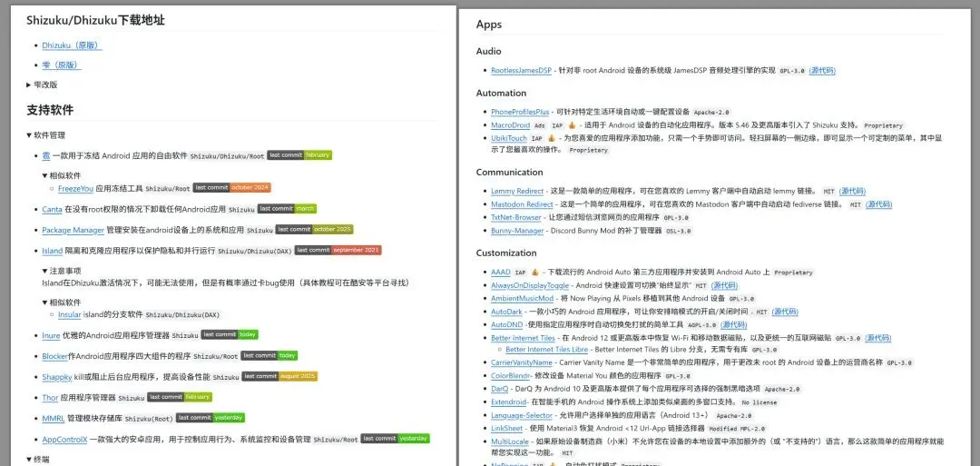Screen dimensions: 980x466
Task: Visit the Island link
Action: coord(53,251)
